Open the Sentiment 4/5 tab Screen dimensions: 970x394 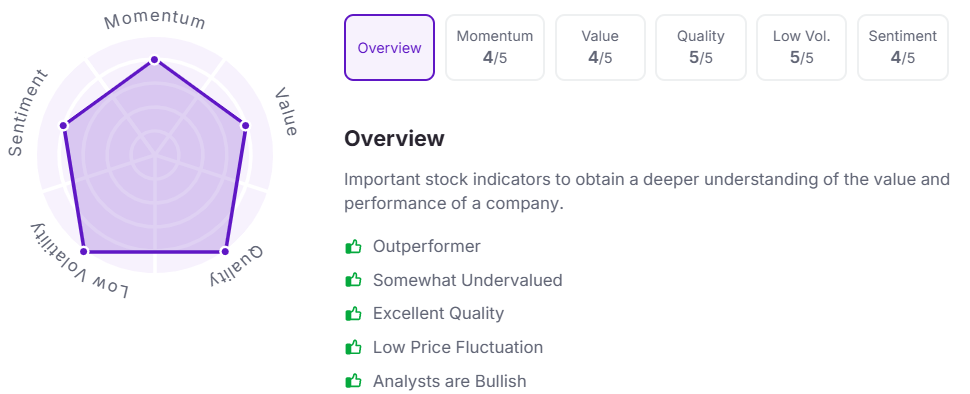[903, 48]
